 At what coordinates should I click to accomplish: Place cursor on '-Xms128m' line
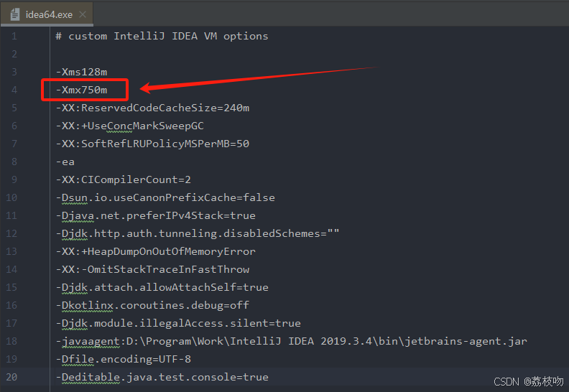click(x=82, y=72)
